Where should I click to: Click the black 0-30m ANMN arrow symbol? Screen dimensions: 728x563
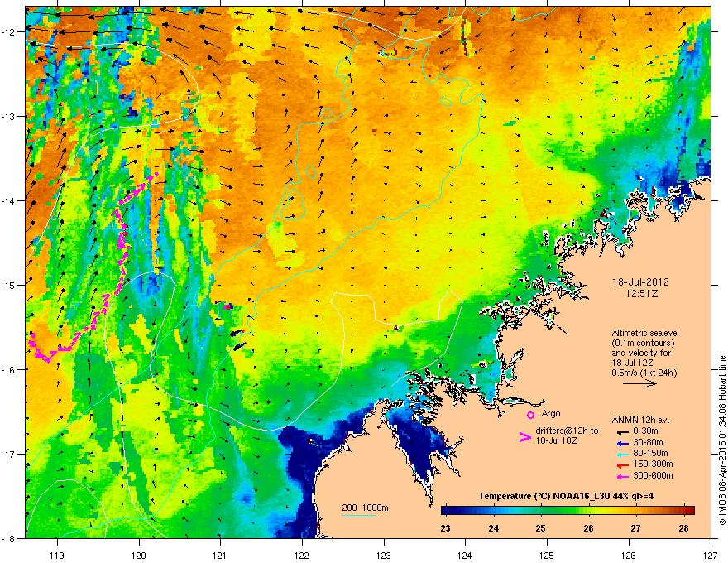point(622,432)
